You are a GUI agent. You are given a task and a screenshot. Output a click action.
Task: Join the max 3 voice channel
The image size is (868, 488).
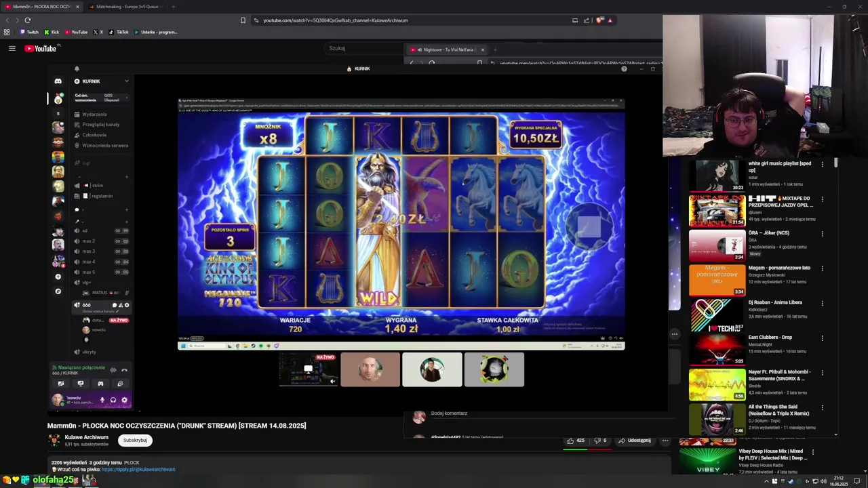coord(101,251)
